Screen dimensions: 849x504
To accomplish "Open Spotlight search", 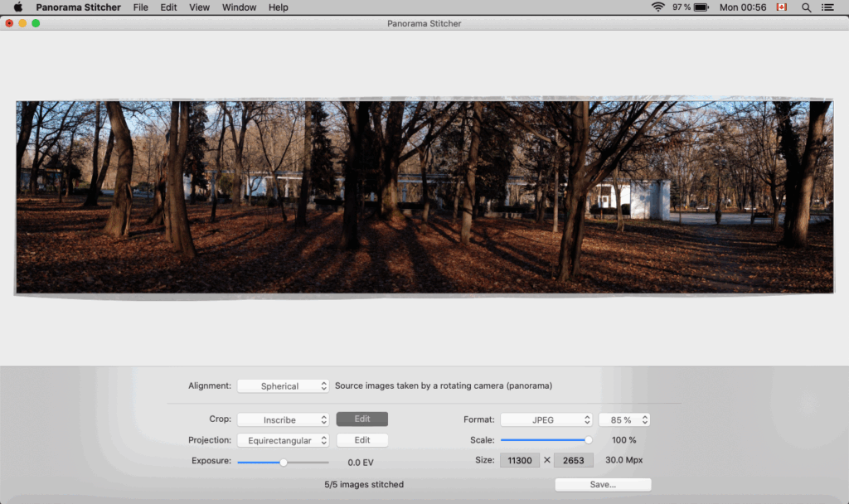I will 806,7.
